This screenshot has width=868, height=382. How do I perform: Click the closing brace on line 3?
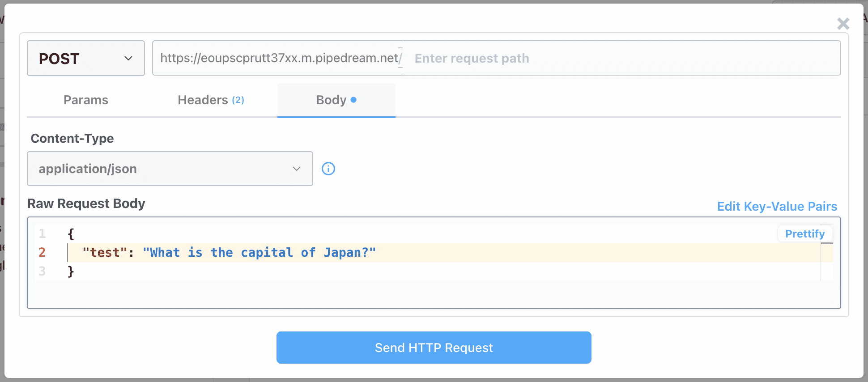tap(71, 272)
